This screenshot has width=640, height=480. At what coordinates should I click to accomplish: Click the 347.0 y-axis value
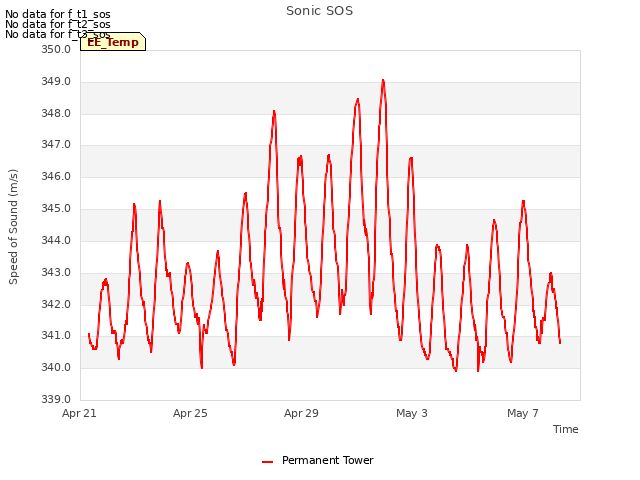tap(56, 144)
